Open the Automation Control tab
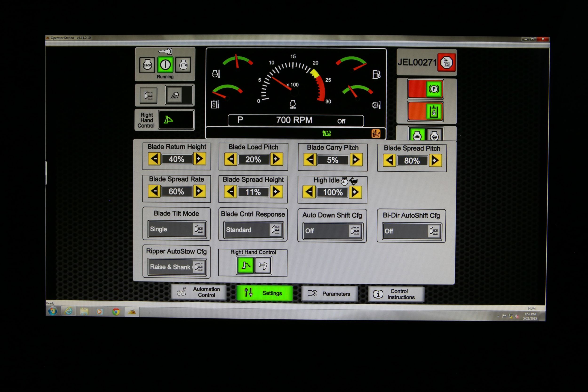Screen dimensions: 588x392 click(199, 292)
